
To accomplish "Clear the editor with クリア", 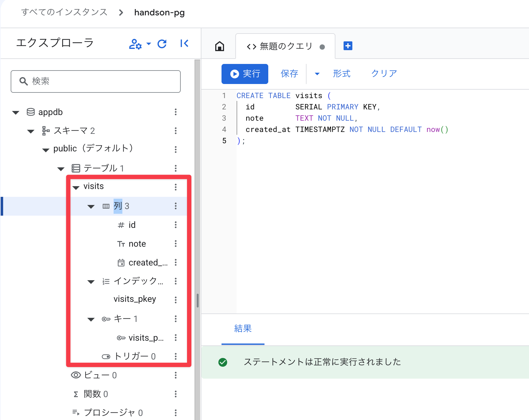I will (384, 74).
